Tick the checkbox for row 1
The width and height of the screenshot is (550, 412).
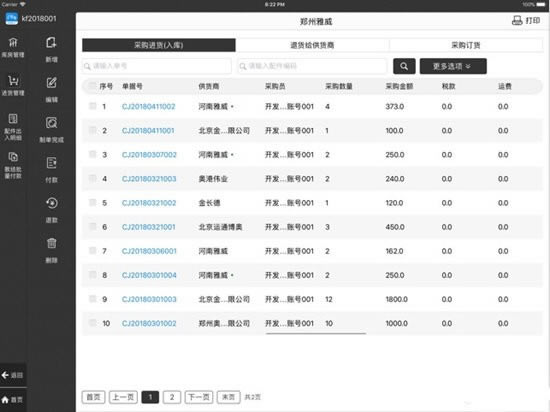pyautogui.click(x=93, y=106)
